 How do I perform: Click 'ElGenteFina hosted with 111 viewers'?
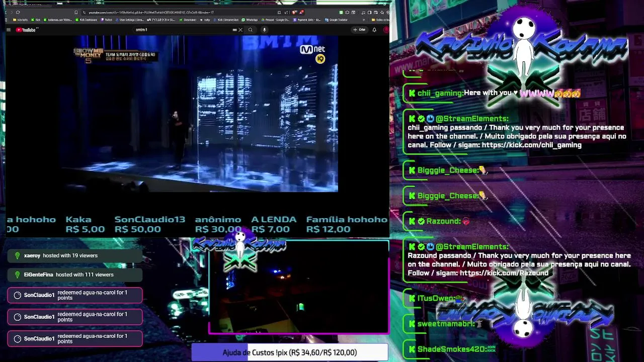[x=75, y=275]
